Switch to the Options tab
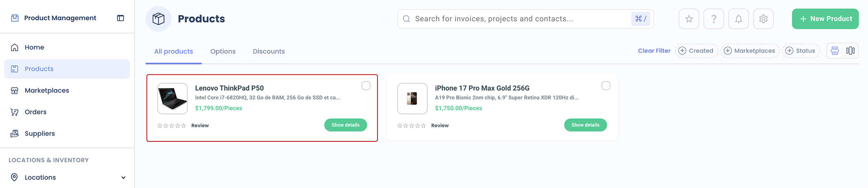This screenshot has width=868, height=188. point(223,52)
